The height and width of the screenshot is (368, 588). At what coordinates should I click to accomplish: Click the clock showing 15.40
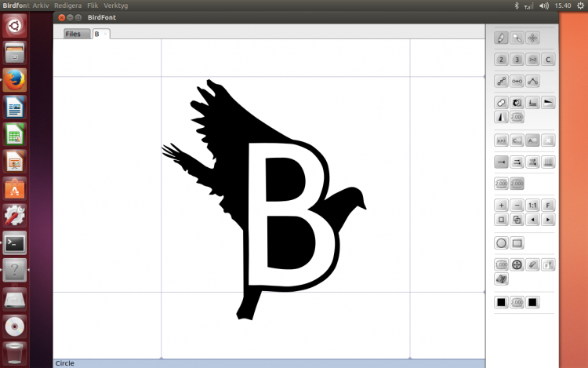[562, 5]
